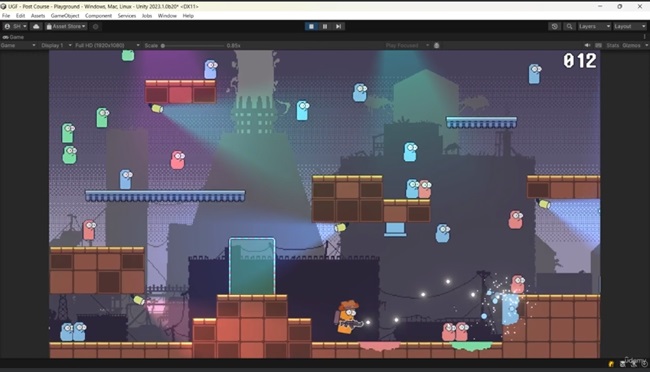
Task: Open the Help menu
Action: pos(188,16)
